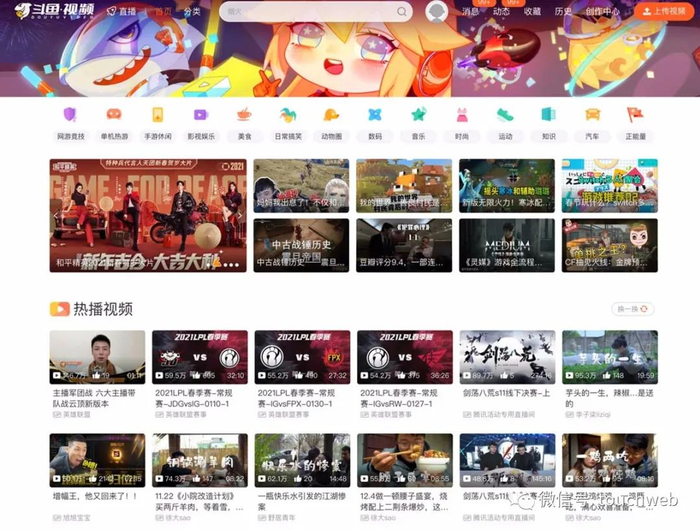Open the CF枪见火线 video thumbnail
The image size is (700, 530).
point(609,246)
